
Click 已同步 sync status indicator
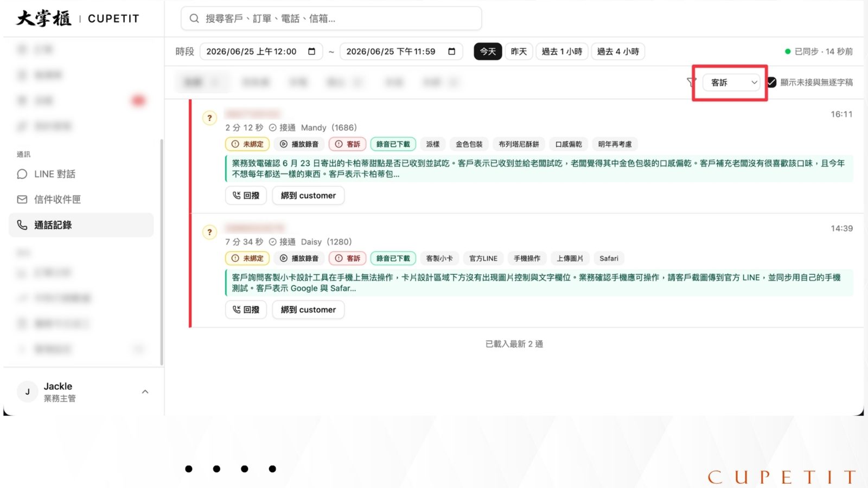point(819,52)
